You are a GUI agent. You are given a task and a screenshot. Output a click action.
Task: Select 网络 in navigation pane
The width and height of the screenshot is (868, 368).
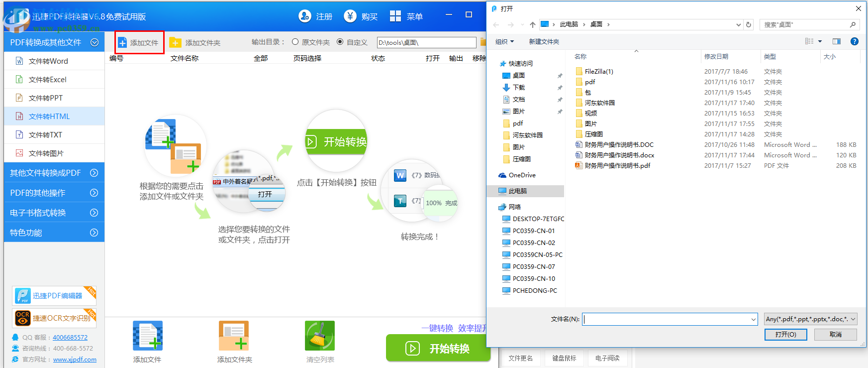(x=514, y=207)
